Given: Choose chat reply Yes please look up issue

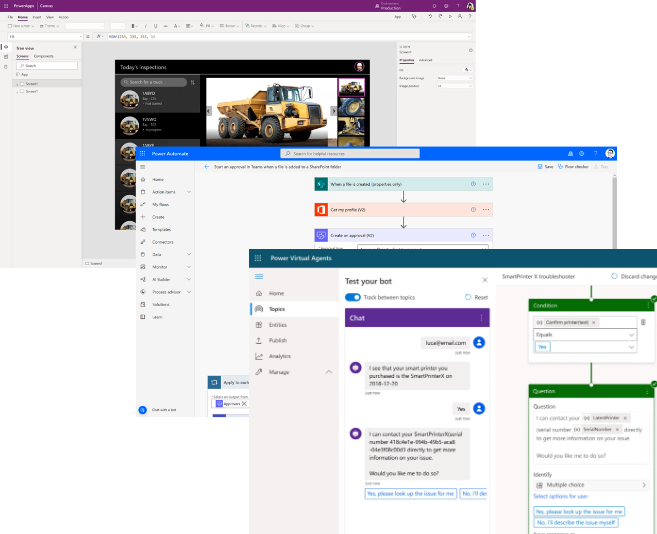Looking at the screenshot, I should (411, 494).
